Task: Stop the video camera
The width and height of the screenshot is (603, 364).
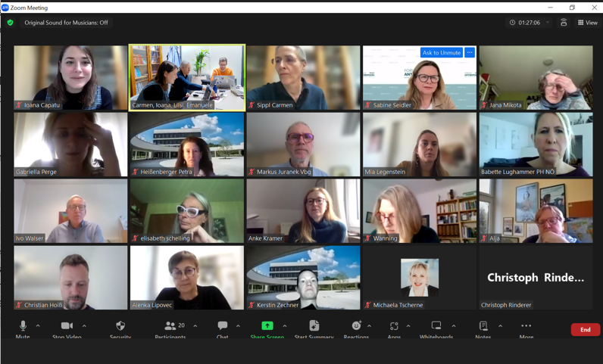Action: pos(67,327)
